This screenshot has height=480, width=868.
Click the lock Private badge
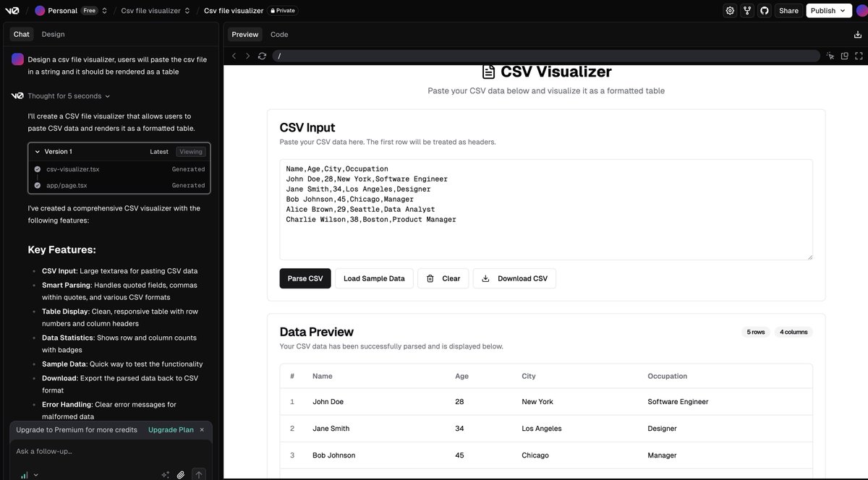pos(282,11)
